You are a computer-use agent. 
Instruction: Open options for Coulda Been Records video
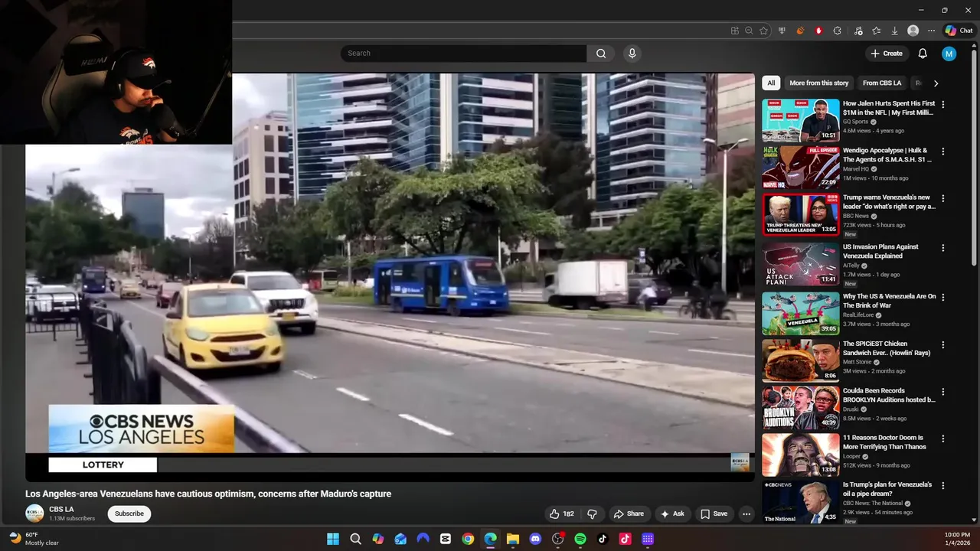pyautogui.click(x=943, y=392)
